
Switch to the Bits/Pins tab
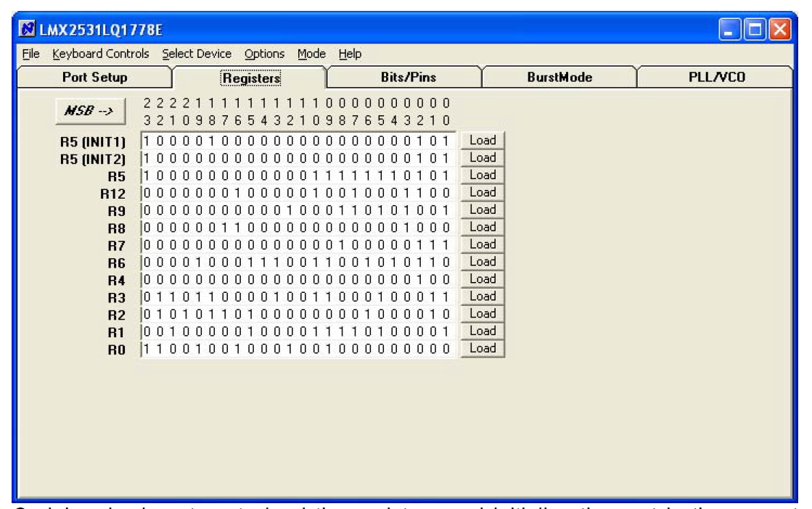408,77
